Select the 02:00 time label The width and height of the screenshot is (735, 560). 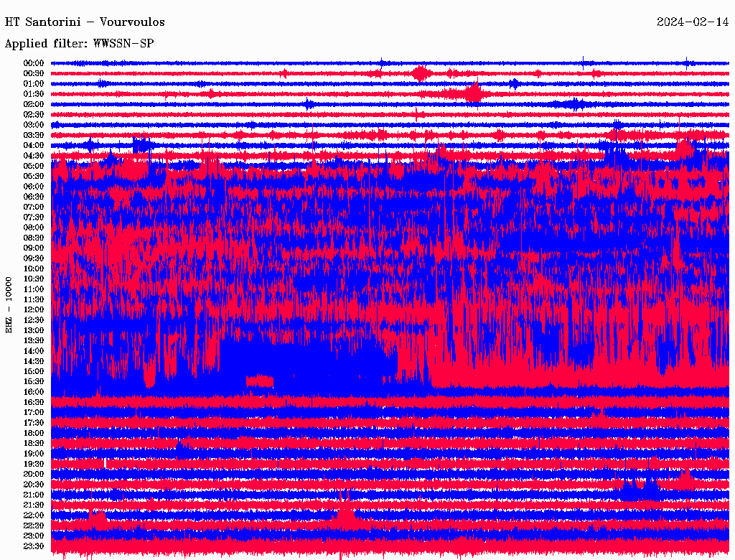(34, 105)
